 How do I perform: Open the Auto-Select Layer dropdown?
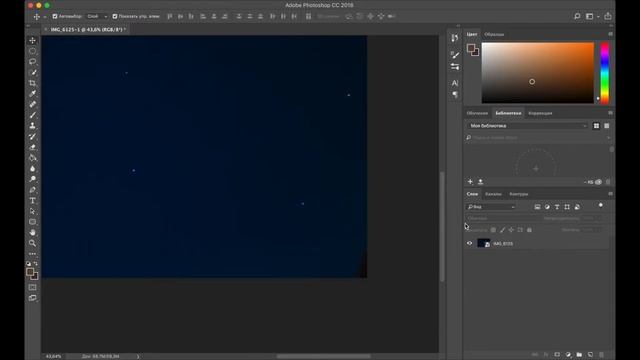(97, 16)
